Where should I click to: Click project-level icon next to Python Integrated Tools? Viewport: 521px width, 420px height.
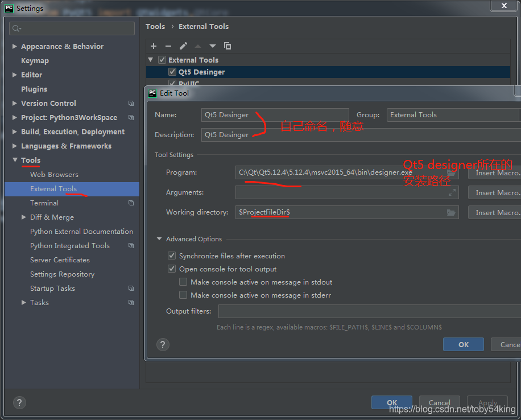pyautogui.click(x=131, y=245)
